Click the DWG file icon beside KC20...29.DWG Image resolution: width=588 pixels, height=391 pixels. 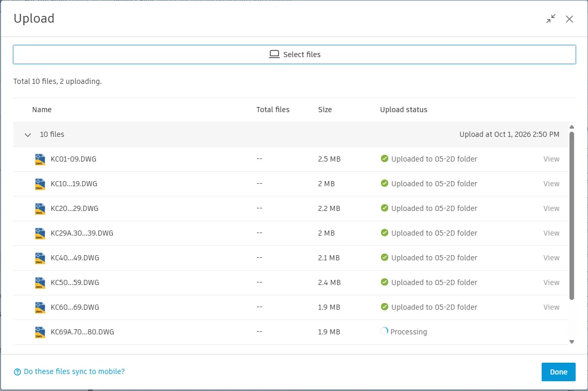pyautogui.click(x=40, y=208)
